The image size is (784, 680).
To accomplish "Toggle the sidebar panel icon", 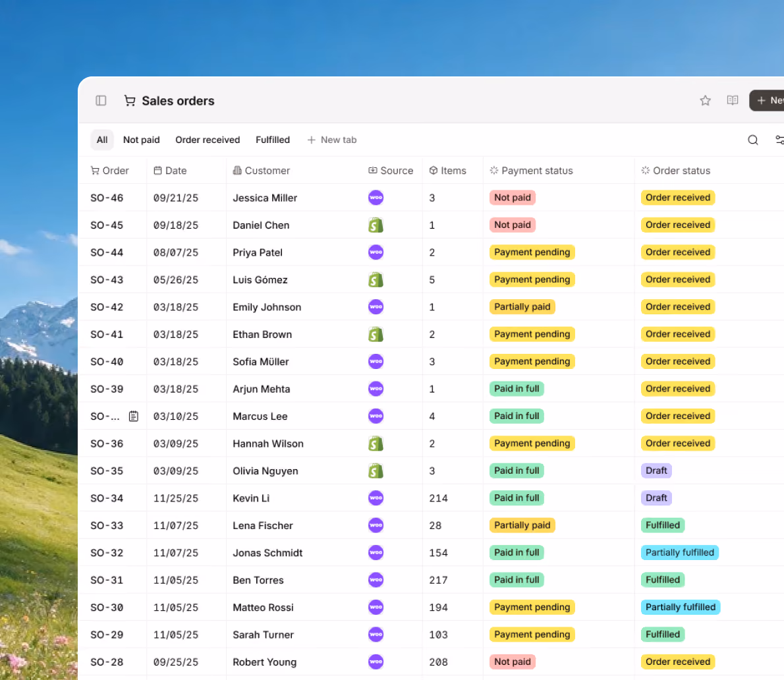I will pyautogui.click(x=101, y=101).
